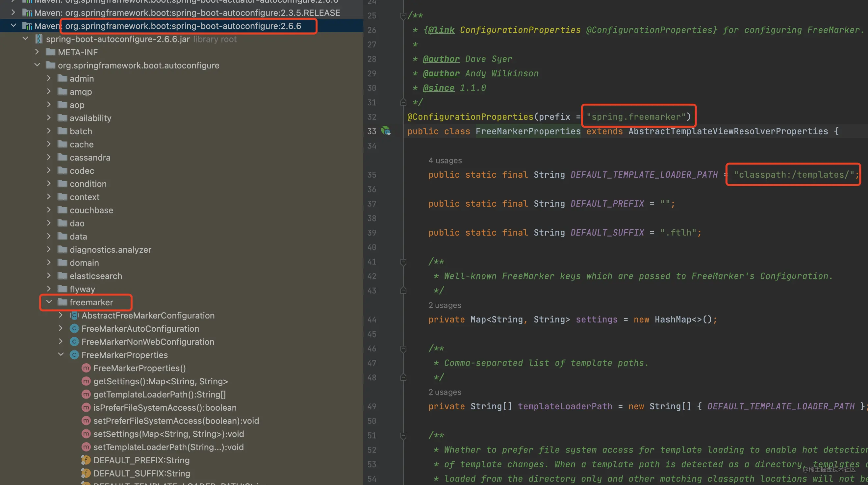Click the field icon beside DEFAULT_SUFFIX:String
868x485 pixels.
86,473
